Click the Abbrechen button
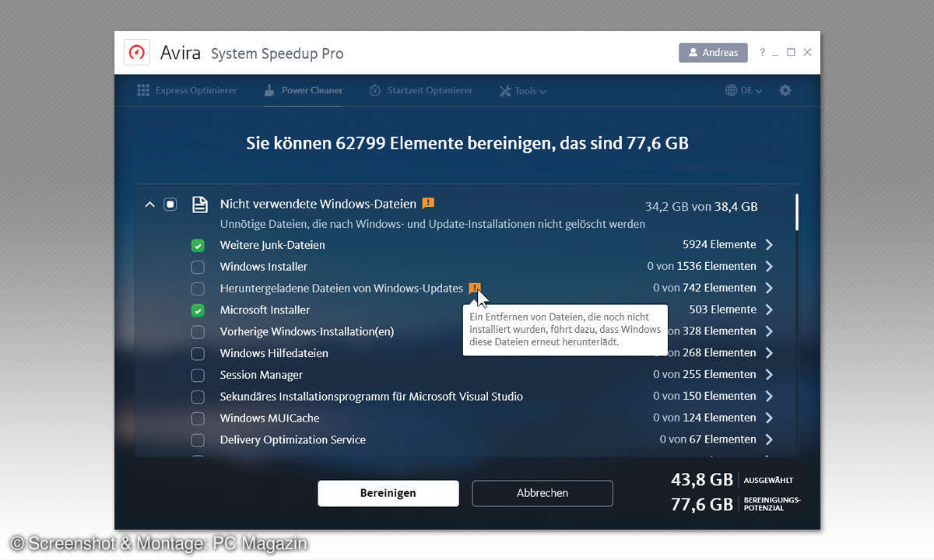The image size is (934, 560). (x=542, y=493)
